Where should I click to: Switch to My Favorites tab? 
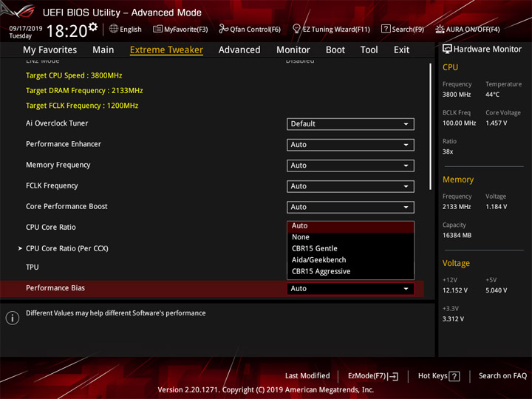(50, 50)
